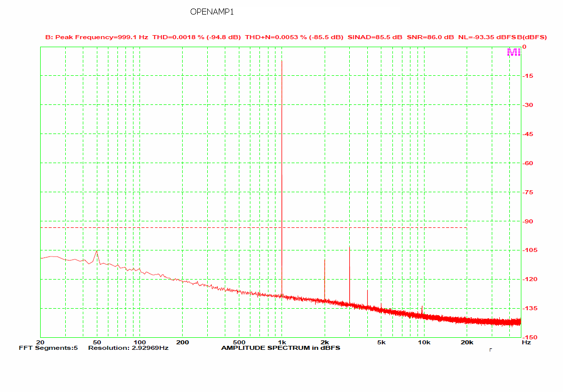Click the Hz unit label
The height and width of the screenshot is (392, 563).
(x=526, y=342)
